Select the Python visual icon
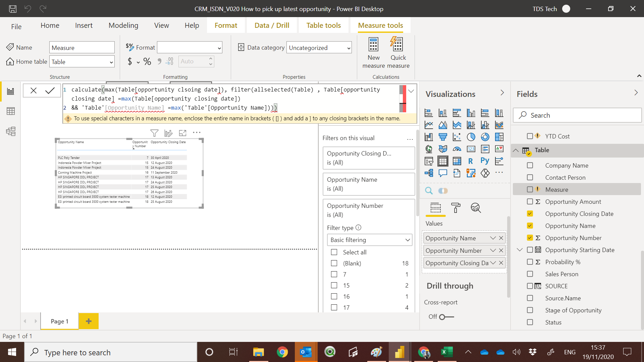This screenshot has width=644, height=362. coord(485,161)
